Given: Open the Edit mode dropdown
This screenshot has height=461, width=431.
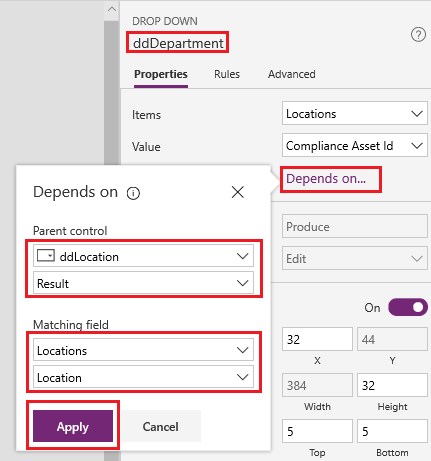Looking at the screenshot, I should (x=355, y=258).
